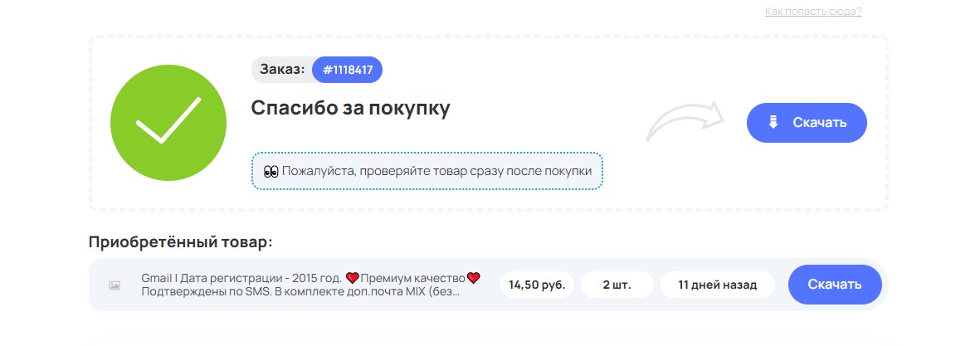Click the curved arrow pointing to download
This screenshot has height=346, width=980.
pyautogui.click(x=686, y=124)
